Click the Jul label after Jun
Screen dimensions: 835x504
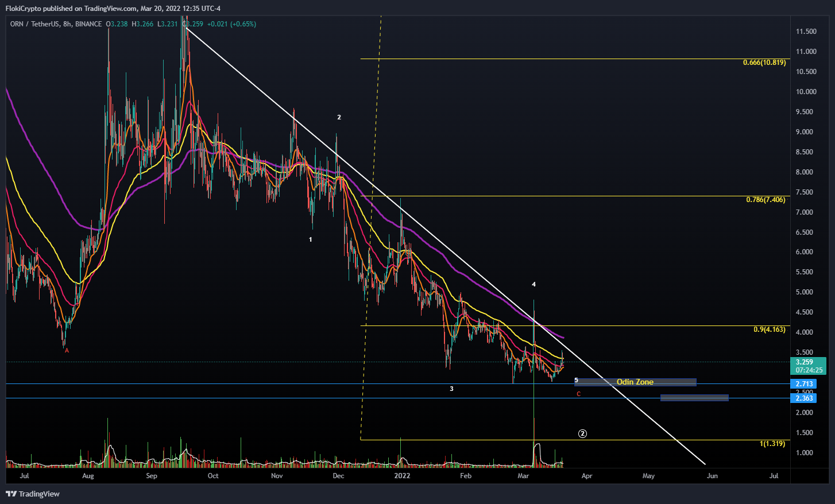tap(774, 476)
